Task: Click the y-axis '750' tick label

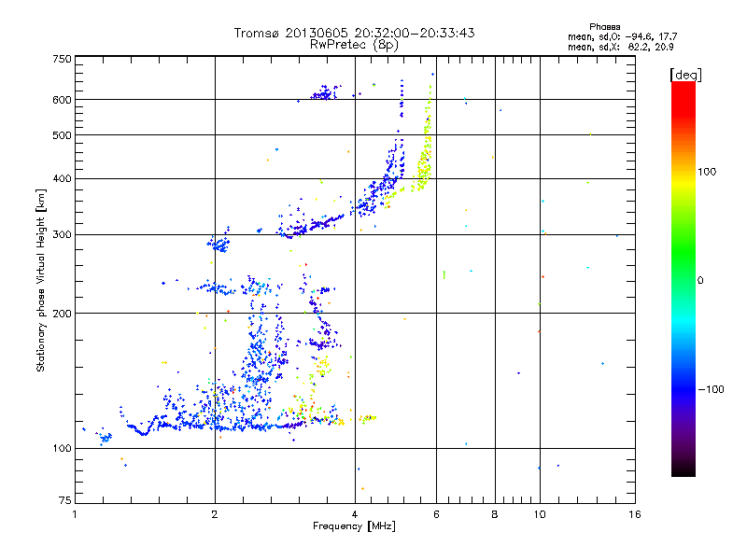Action: pyautogui.click(x=62, y=59)
